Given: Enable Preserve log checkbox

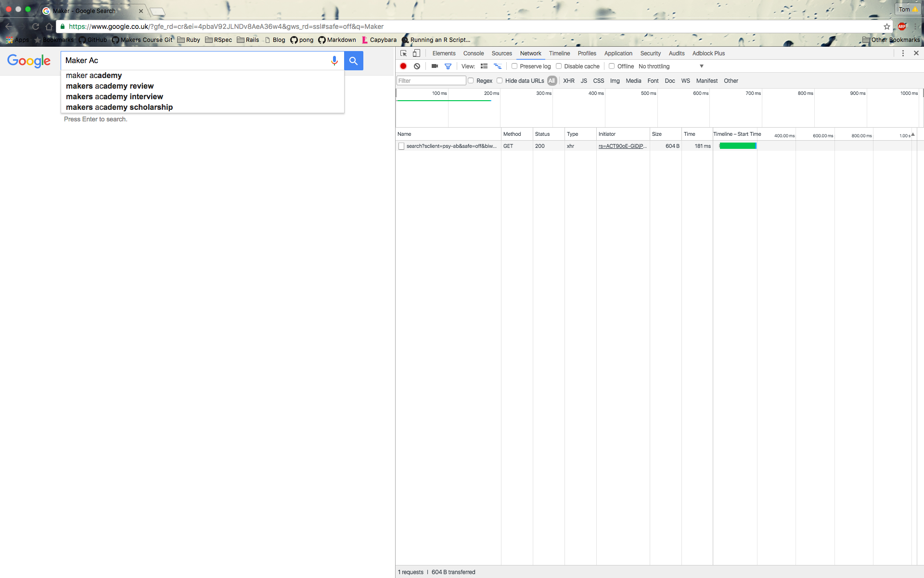Looking at the screenshot, I should 514,66.
